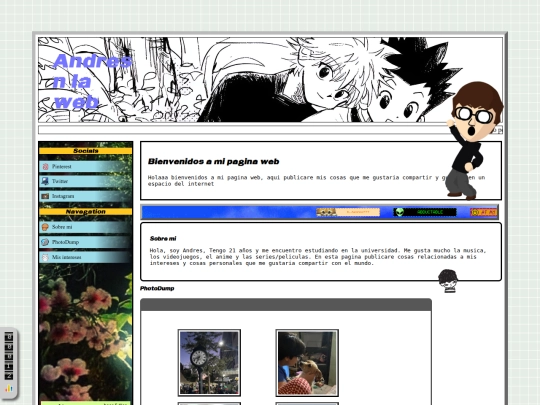
Task: Open the Twitter social link
Action: tap(85, 181)
